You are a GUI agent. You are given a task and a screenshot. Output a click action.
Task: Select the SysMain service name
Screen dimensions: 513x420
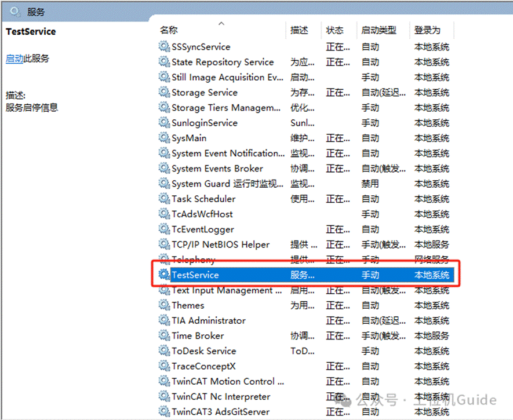click(x=189, y=138)
